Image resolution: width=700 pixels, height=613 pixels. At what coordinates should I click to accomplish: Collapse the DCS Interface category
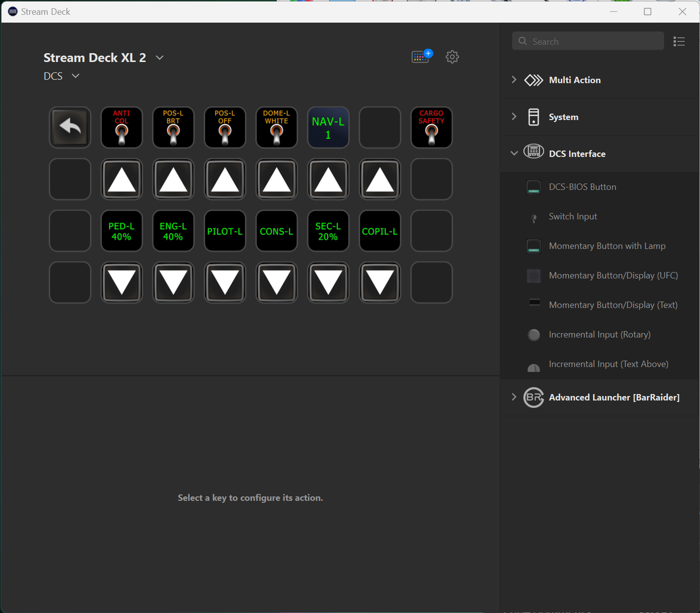pos(514,153)
